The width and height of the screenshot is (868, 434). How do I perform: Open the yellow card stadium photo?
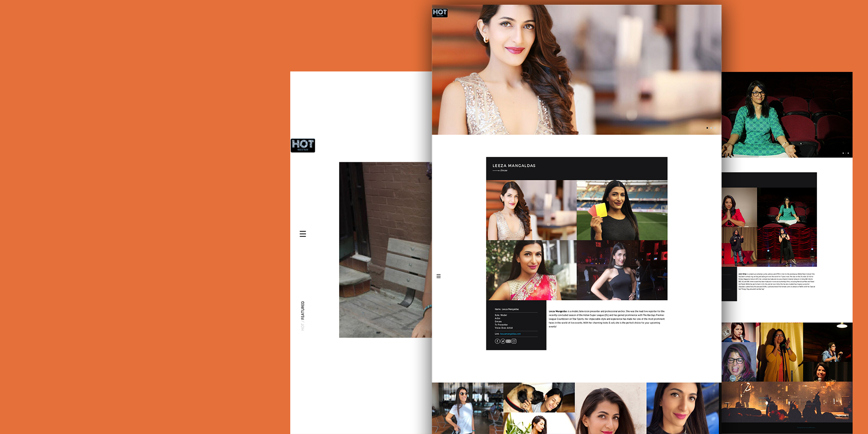pyautogui.click(x=622, y=210)
